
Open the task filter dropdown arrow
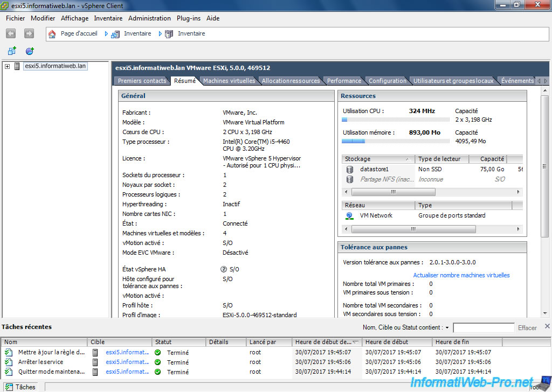447,328
